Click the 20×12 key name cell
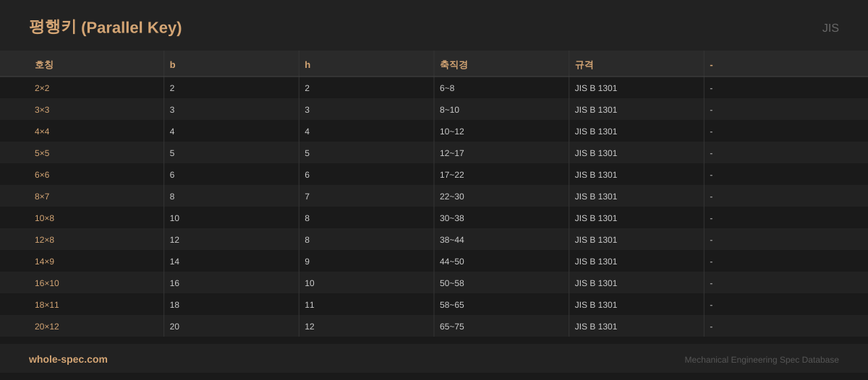 (x=47, y=327)
